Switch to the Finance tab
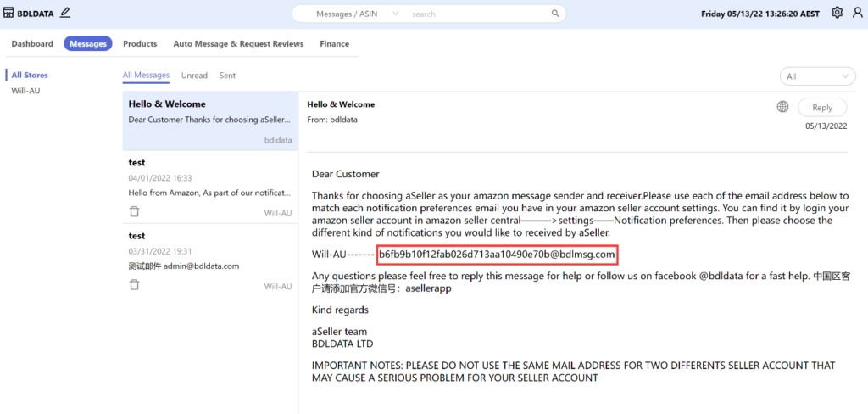Screen dimensions: 868x414 pyautogui.click(x=334, y=44)
